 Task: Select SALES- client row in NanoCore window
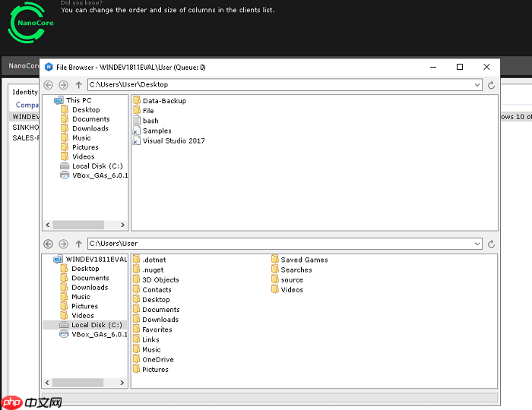tap(24, 138)
